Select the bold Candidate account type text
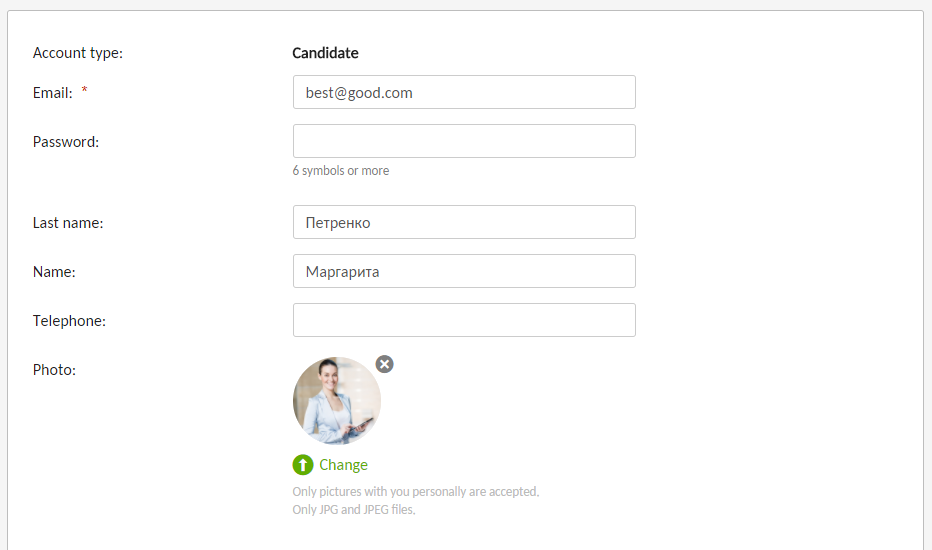Screen dimensions: 932x550 (x=325, y=53)
